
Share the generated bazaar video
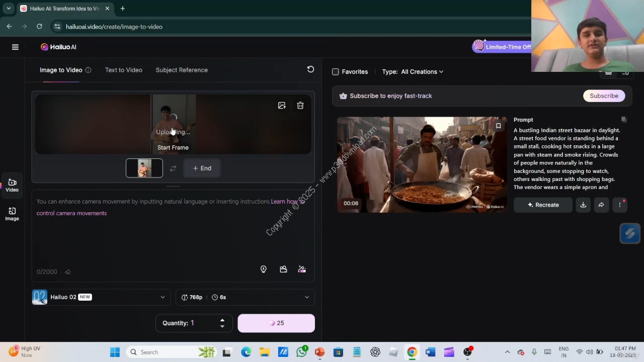(601, 205)
